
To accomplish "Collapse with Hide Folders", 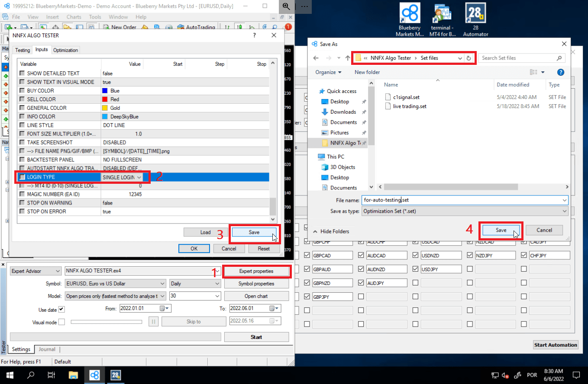I will (331, 231).
